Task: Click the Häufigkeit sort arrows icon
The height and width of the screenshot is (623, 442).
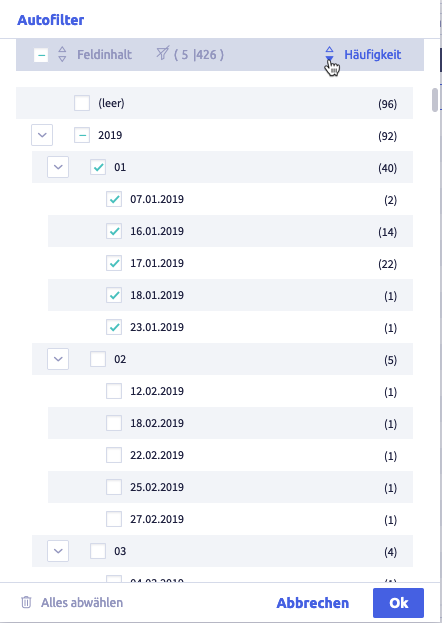Action: click(x=330, y=54)
